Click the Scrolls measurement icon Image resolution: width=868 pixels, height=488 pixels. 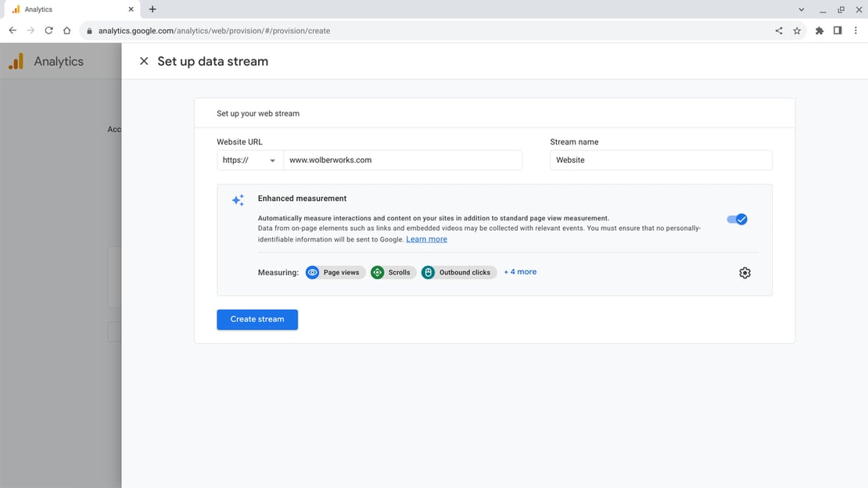pos(378,272)
